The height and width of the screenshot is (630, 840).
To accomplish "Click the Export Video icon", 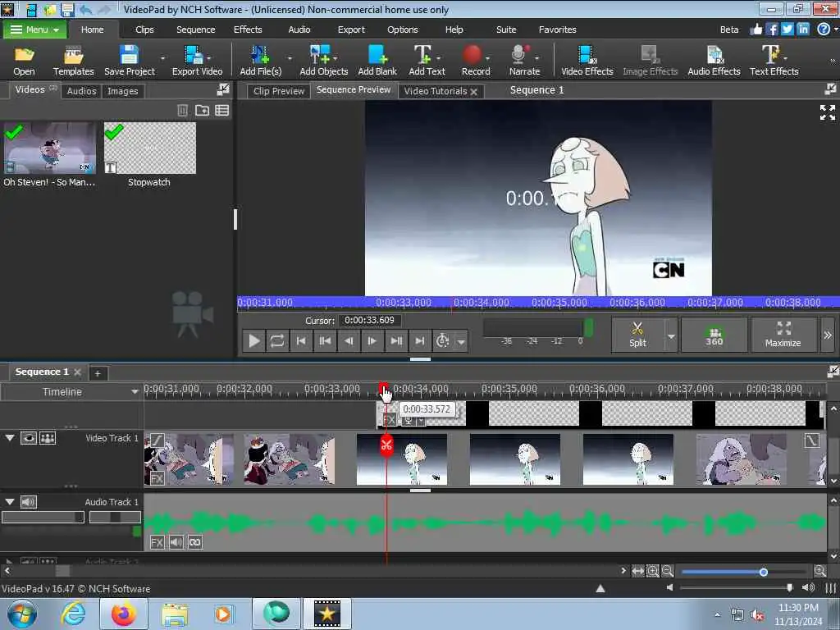I will pos(197,60).
